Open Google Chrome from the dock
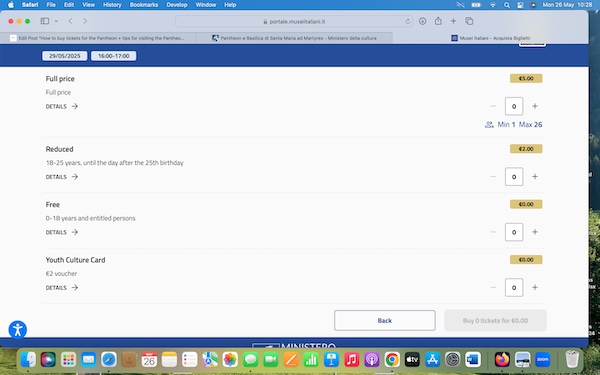The height and width of the screenshot is (375, 600). coord(392,359)
